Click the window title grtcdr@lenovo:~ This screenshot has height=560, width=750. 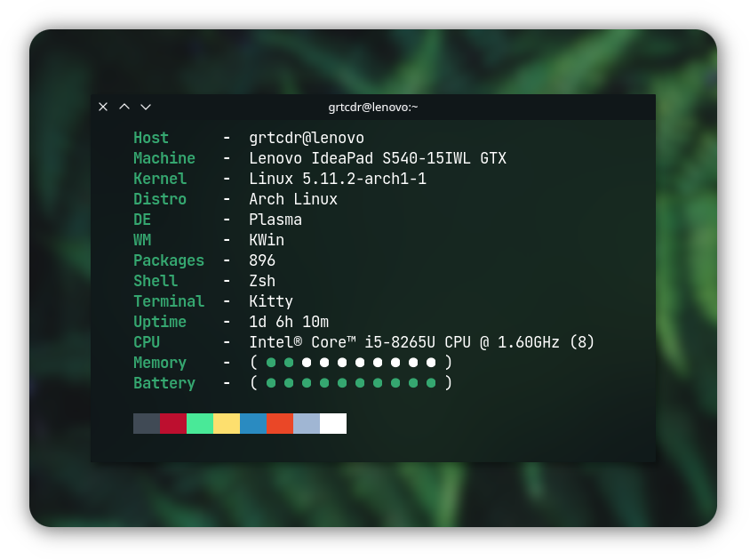(x=373, y=108)
